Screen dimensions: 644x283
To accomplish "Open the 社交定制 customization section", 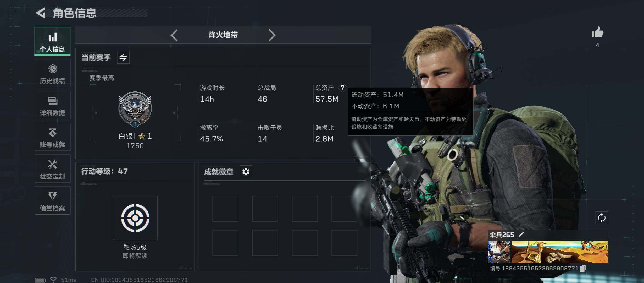I will (x=52, y=169).
